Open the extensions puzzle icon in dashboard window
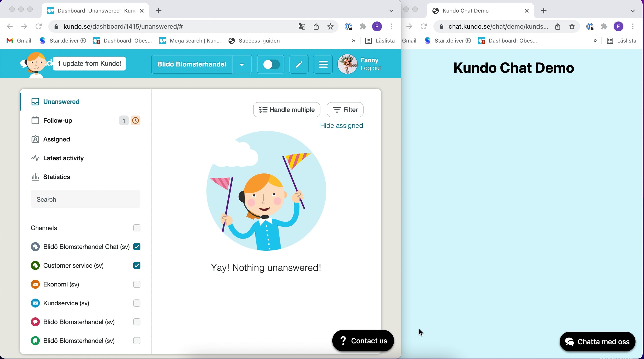The width and height of the screenshot is (644, 359). click(363, 26)
